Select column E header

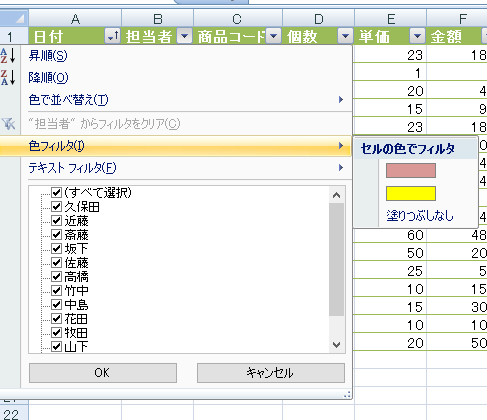pyautogui.click(x=390, y=19)
